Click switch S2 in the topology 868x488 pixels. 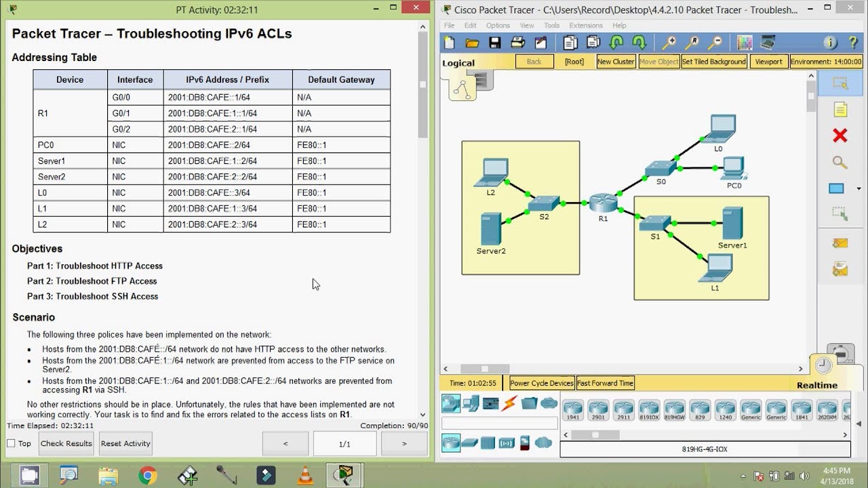click(x=545, y=203)
